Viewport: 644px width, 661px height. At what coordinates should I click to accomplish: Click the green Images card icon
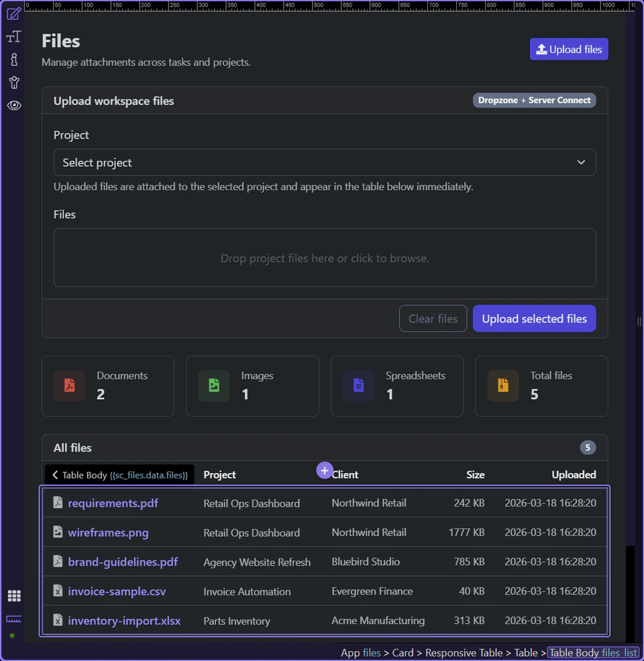point(213,386)
